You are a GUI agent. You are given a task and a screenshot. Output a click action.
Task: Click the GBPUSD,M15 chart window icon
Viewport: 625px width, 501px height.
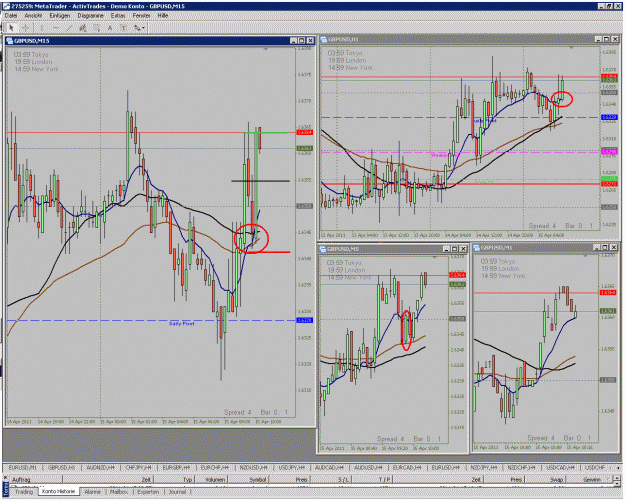click(10, 41)
